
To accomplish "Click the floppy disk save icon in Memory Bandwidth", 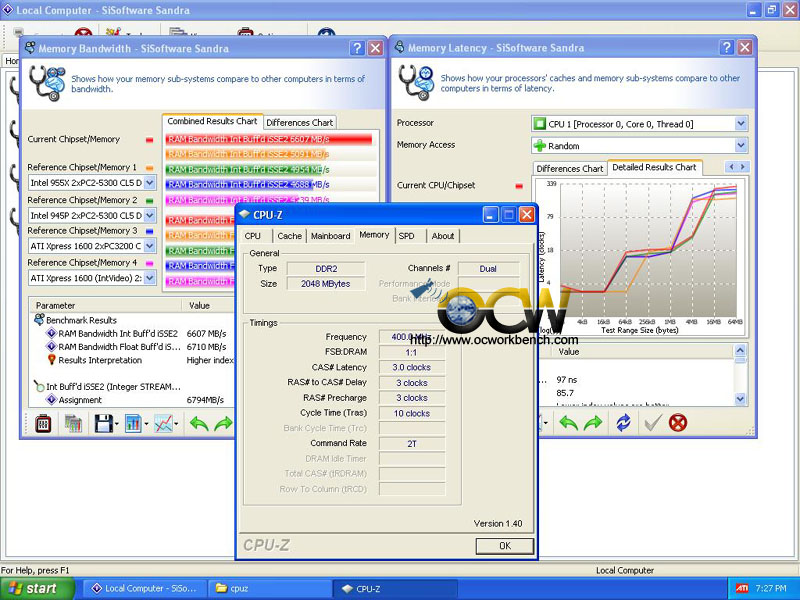I will pos(104,423).
